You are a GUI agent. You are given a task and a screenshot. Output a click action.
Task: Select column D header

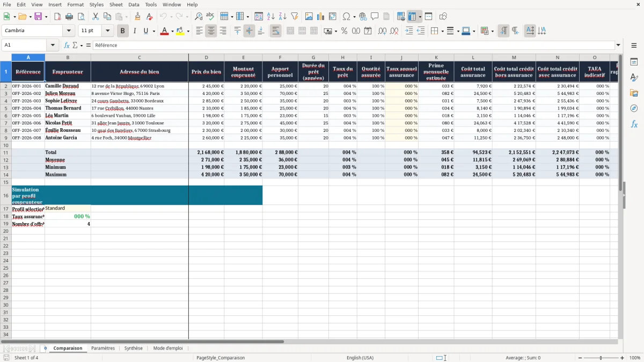tap(206, 57)
